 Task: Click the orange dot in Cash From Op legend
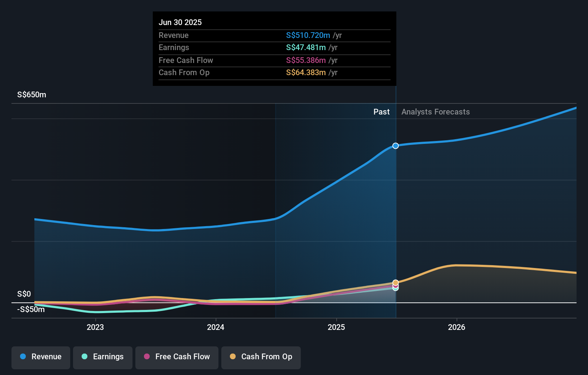233,356
